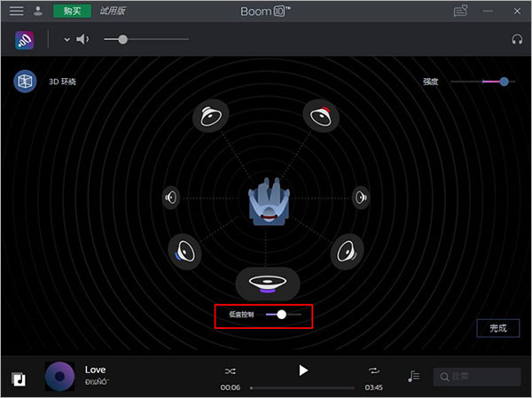The width and height of the screenshot is (532, 398).
Task: Click the 完成 done button
Action: tap(497, 328)
